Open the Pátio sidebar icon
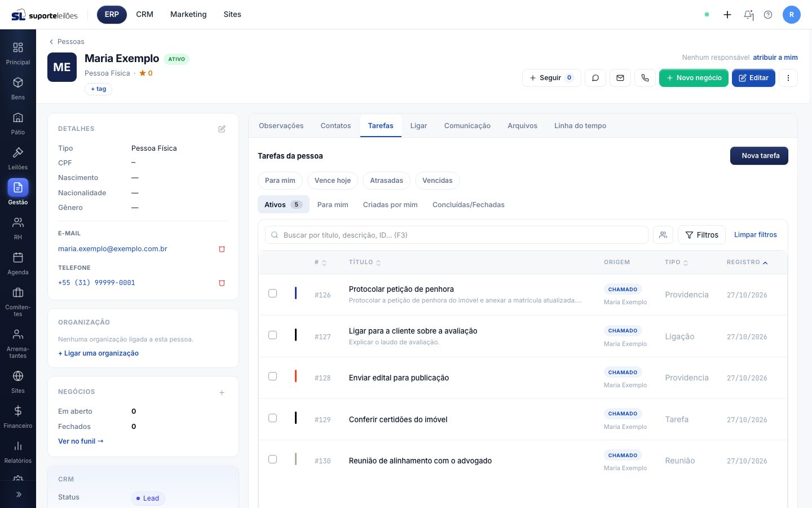Image resolution: width=812 pixels, height=508 pixels. coord(18,117)
